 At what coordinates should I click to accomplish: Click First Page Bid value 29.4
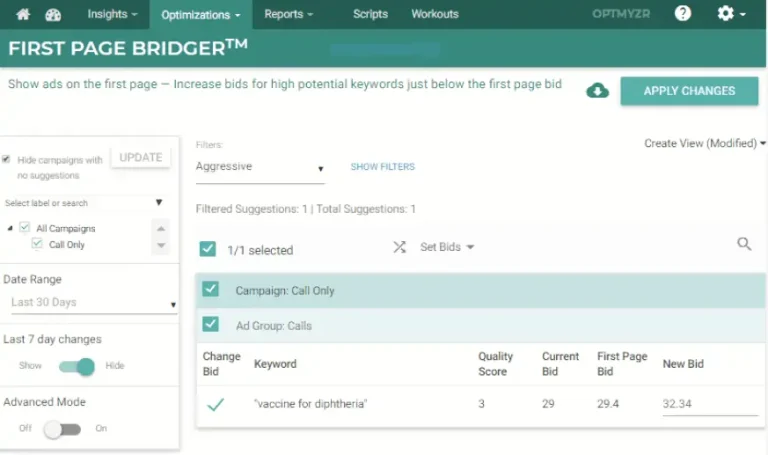coord(608,404)
